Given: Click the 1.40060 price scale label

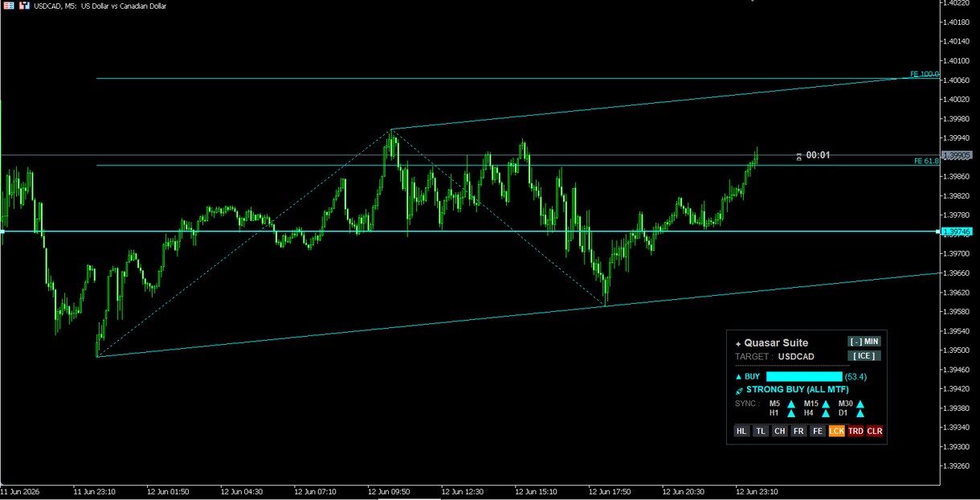Looking at the screenshot, I should click(958, 80).
